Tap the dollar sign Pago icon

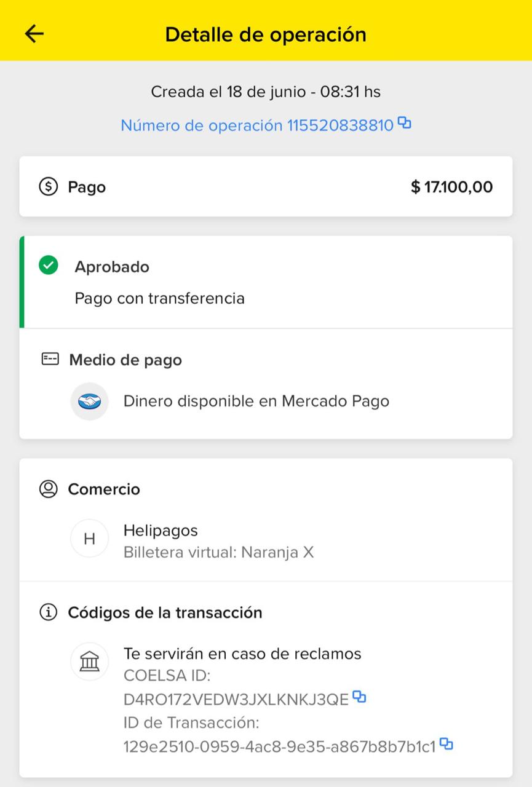(48, 186)
